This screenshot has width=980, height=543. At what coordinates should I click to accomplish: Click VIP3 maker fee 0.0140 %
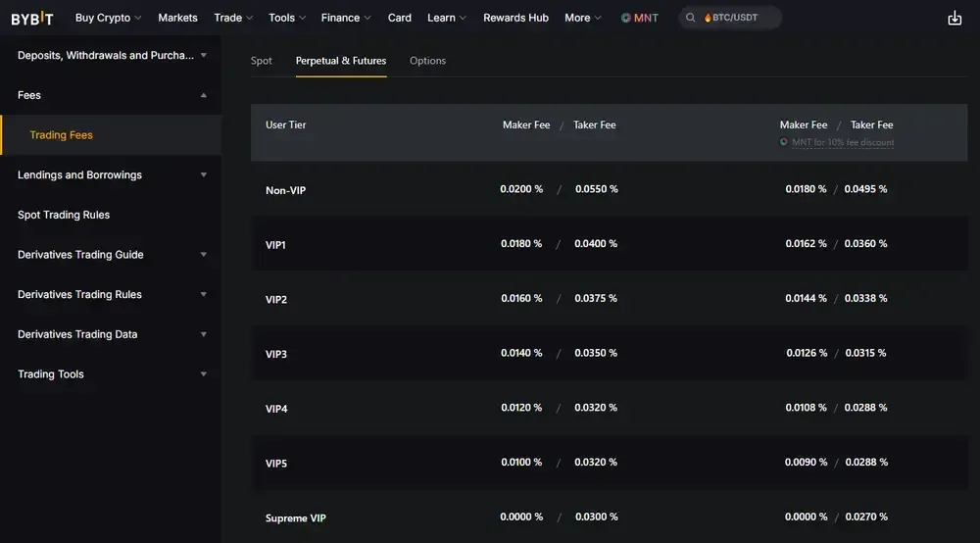pos(521,353)
